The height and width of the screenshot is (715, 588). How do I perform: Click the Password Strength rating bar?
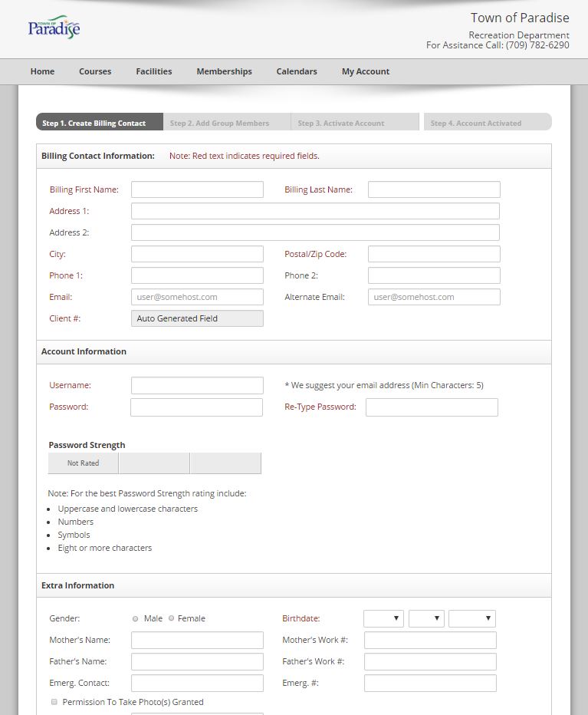pyautogui.click(x=154, y=463)
